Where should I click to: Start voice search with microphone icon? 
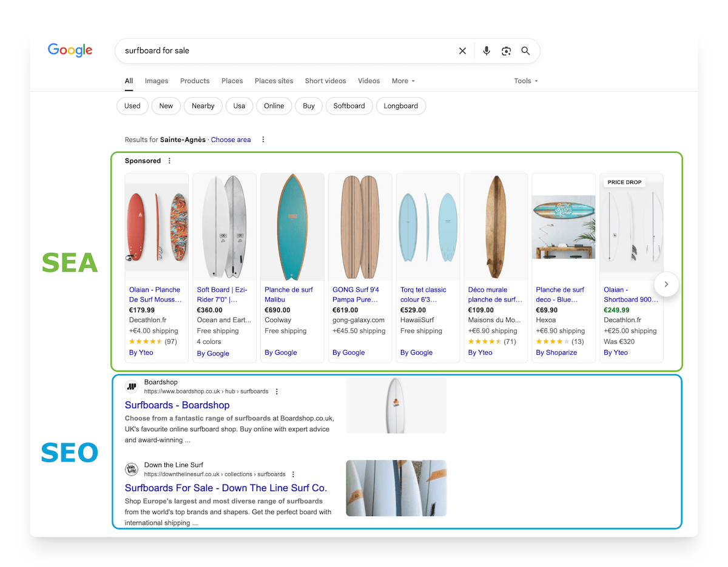coord(487,51)
